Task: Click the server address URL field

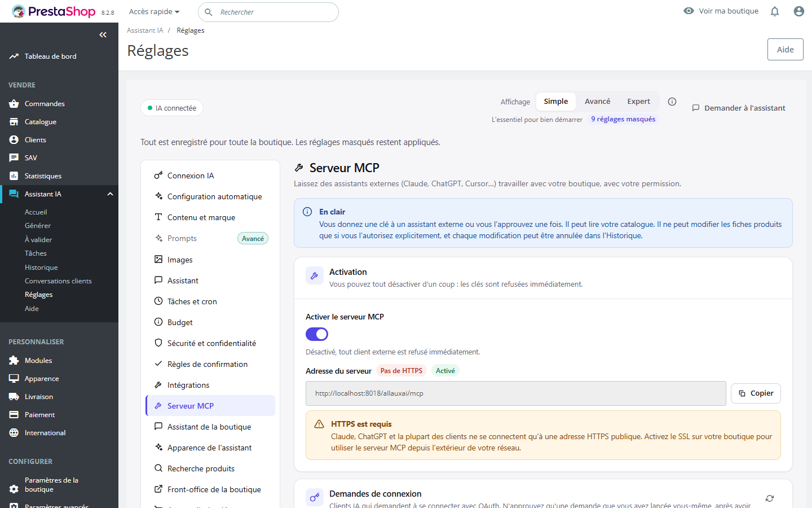Action: [x=515, y=393]
